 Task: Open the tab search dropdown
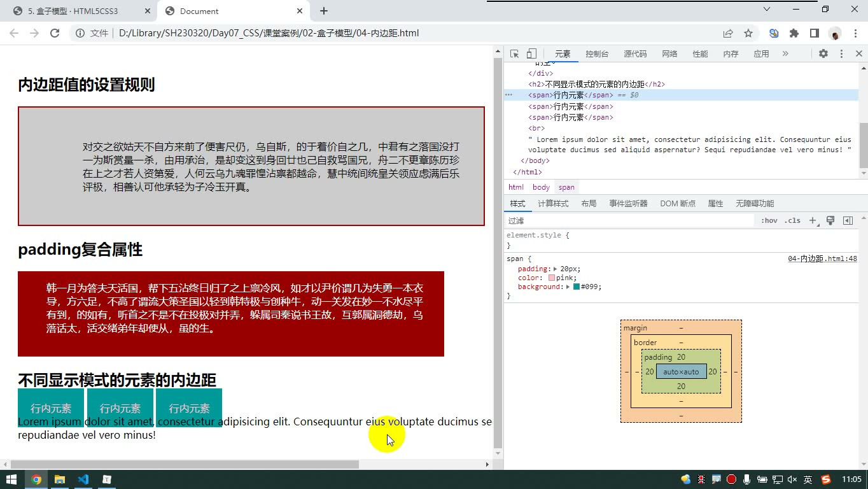pos(767,9)
